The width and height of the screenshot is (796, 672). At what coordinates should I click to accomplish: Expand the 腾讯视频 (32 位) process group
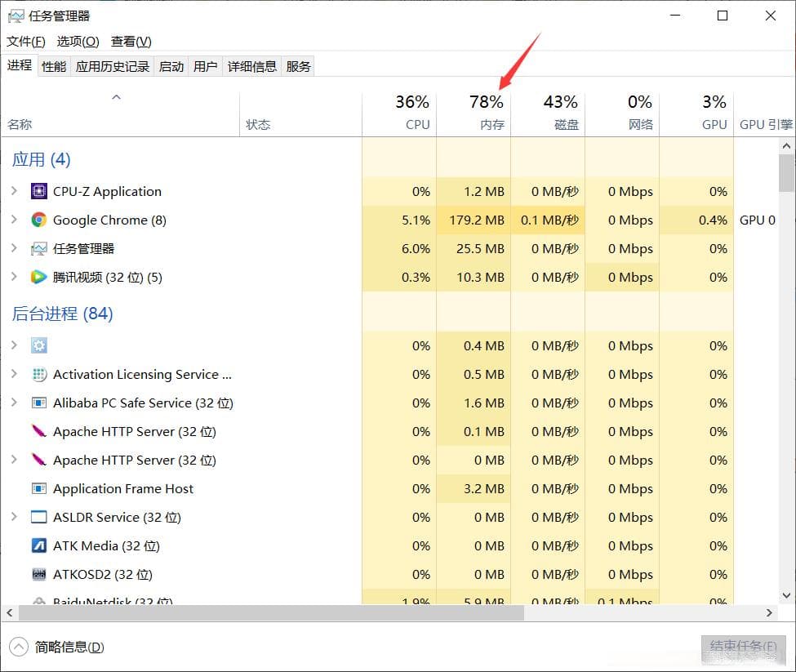[x=14, y=277]
